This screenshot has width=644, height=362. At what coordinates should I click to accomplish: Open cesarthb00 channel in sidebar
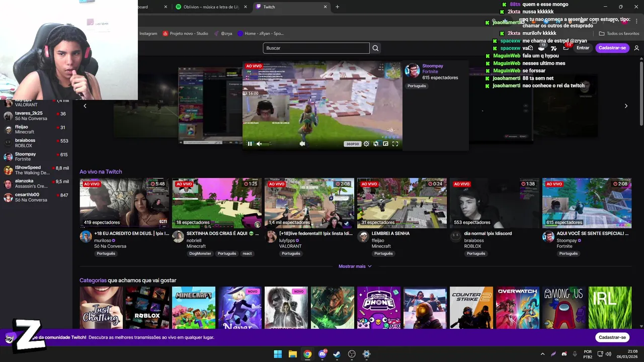tap(36, 198)
